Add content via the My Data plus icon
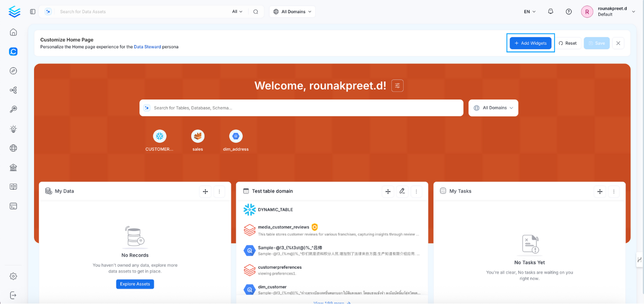Image resolution: width=644 pixels, height=304 pixels. click(x=205, y=191)
